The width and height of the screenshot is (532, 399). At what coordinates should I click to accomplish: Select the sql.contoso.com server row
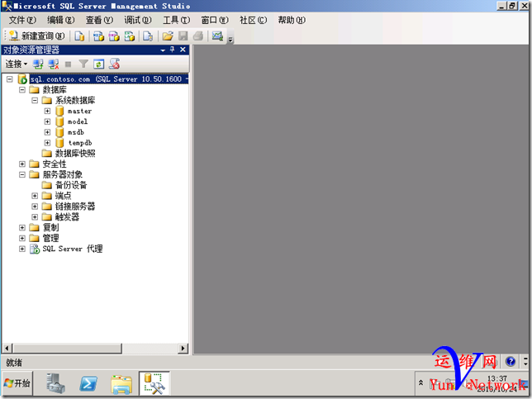[x=109, y=79]
